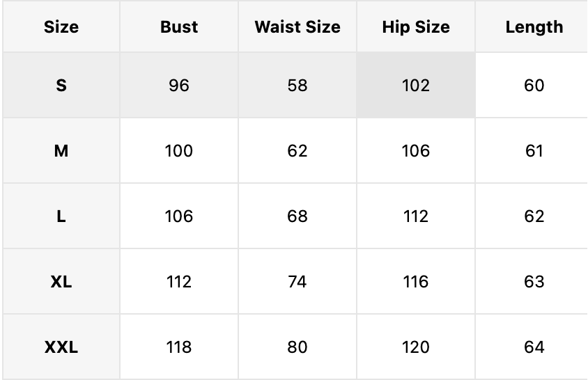
Task: Click the highlighted hip size cell 102
Action: (x=416, y=85)
